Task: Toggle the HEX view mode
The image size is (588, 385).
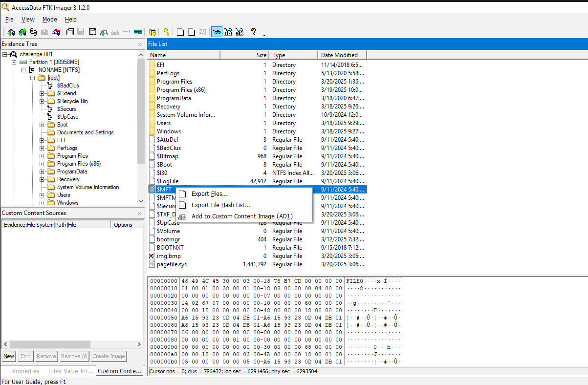Action: (240, 32)
